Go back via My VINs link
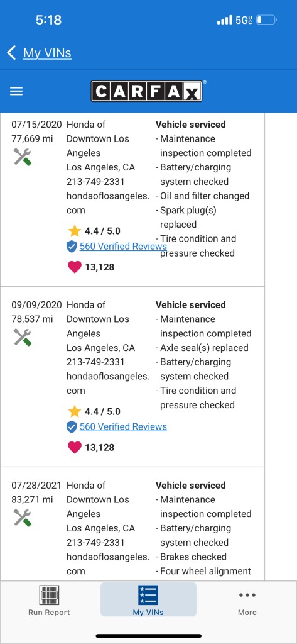 pyautogui.click(x=47, y=53)
